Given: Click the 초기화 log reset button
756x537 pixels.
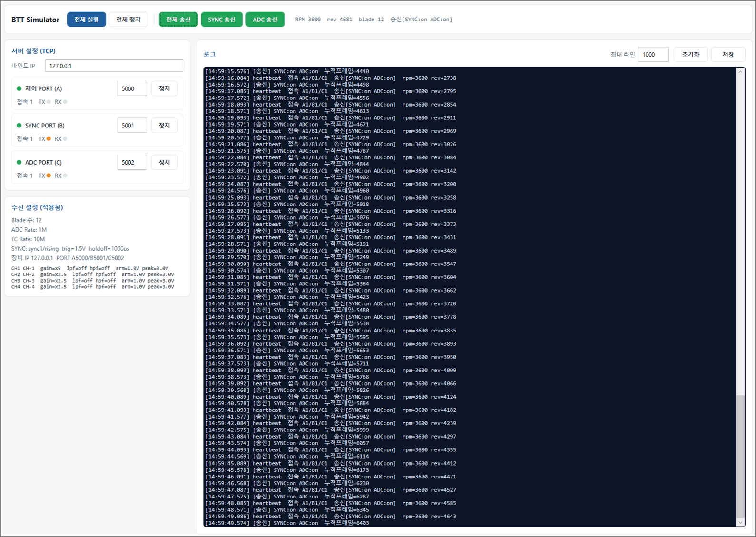Looking at the screenshot, I should (690, 55).
